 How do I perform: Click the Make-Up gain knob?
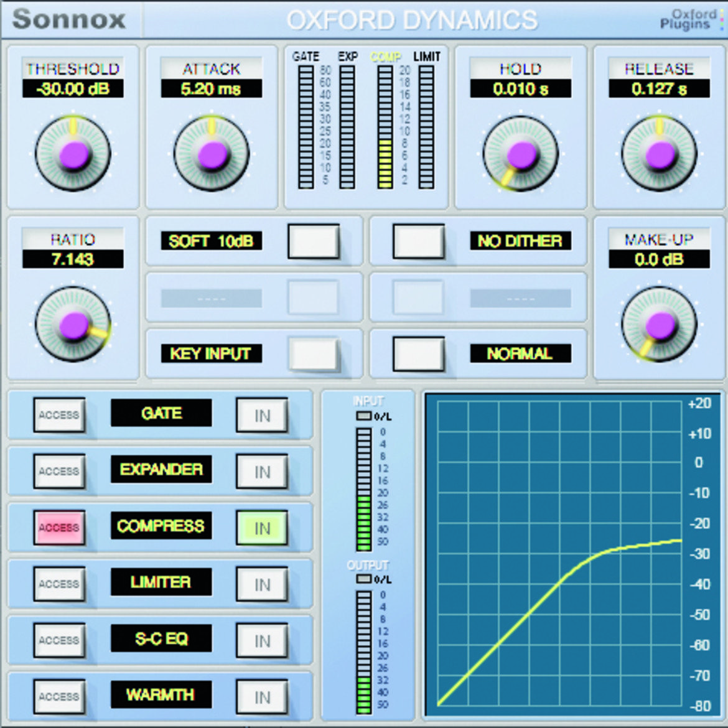[660, 324]
